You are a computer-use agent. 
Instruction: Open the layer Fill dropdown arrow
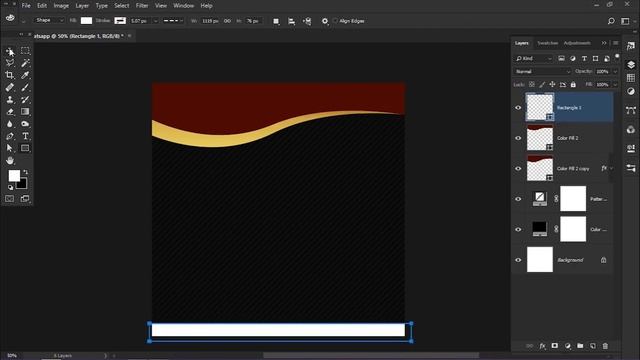tap(615, 84)
